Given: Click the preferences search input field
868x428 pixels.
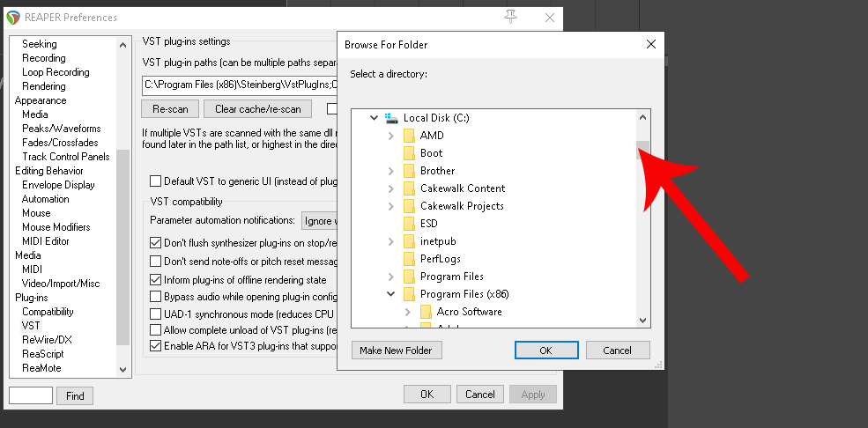Looking at the screenshot, I should pos(31,395).
